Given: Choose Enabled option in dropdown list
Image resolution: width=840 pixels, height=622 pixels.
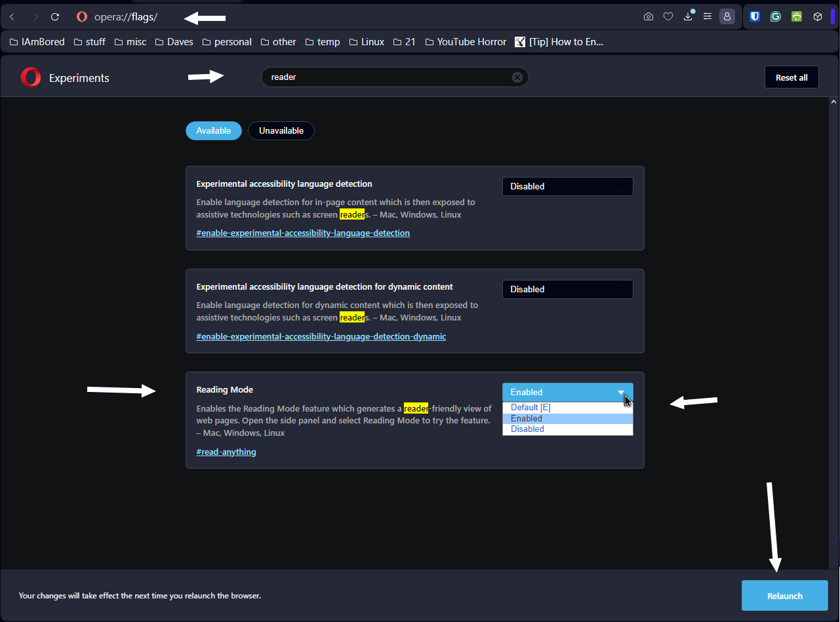Looking at the screenshot, I should (x=568, y=418).
